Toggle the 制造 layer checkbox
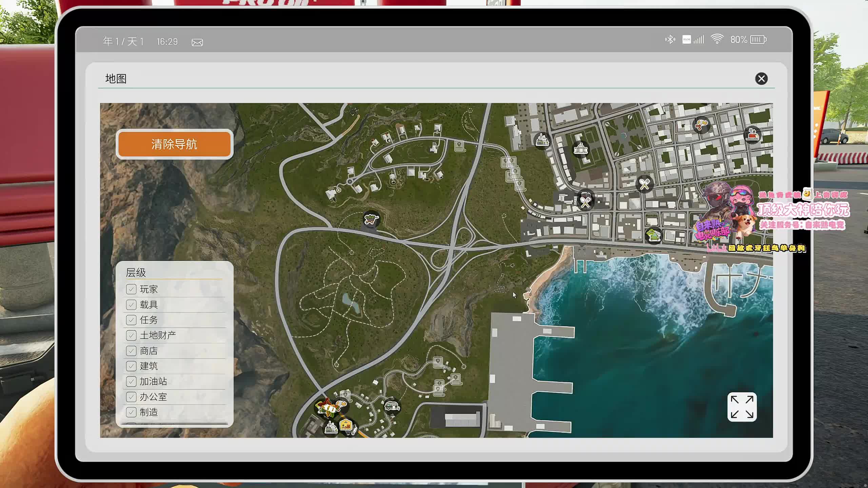This screenshot has height=488, width=868. coord(131,412)
